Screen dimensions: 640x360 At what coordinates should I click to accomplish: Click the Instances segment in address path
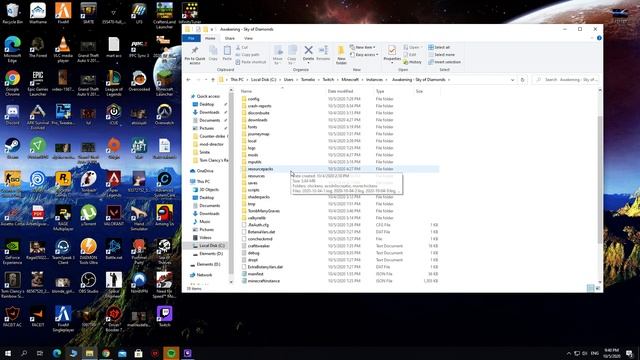click(374, 80)
